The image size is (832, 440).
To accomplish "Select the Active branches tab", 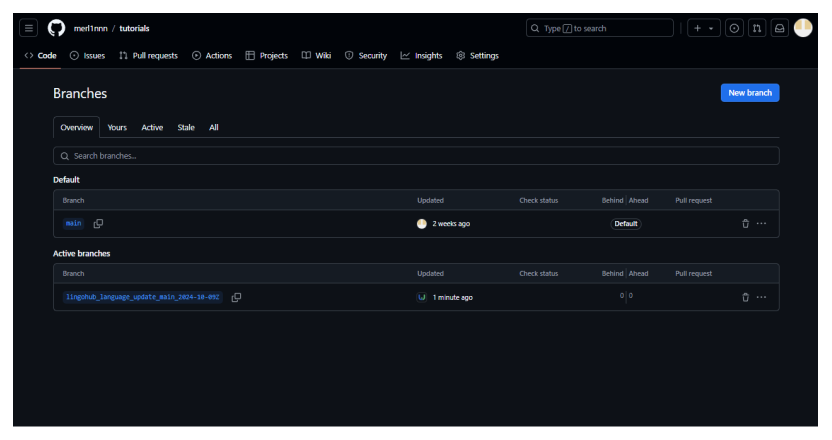I will [152, 127].
